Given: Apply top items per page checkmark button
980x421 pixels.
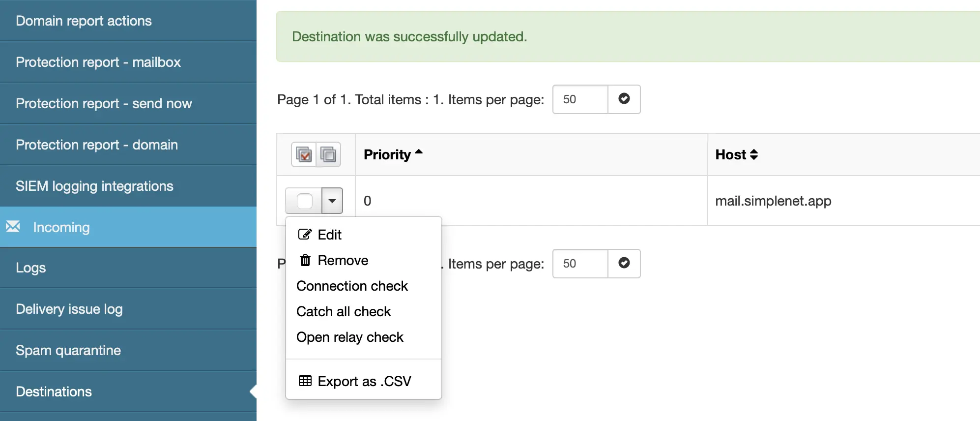Looking at the screenshot, I should click(624, 99).
